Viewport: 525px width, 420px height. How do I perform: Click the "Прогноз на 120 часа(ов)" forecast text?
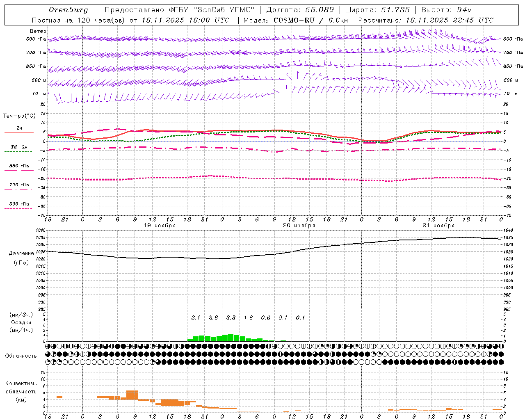click(79, 20)
